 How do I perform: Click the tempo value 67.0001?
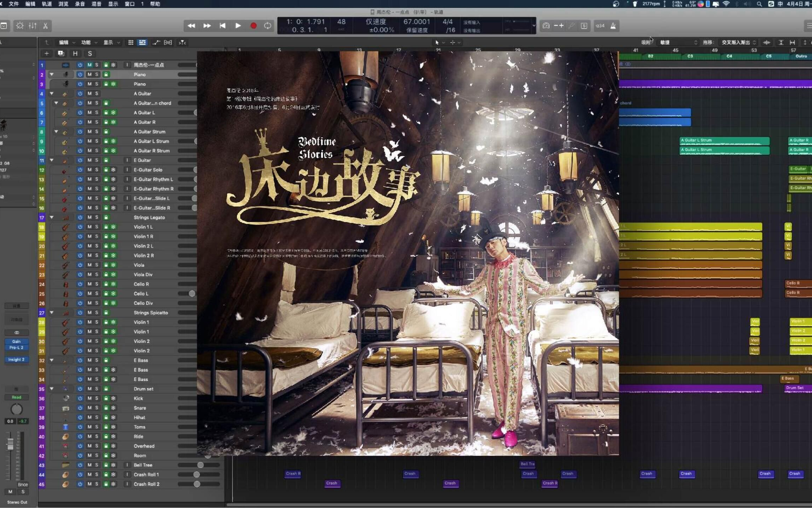[417, 22]
